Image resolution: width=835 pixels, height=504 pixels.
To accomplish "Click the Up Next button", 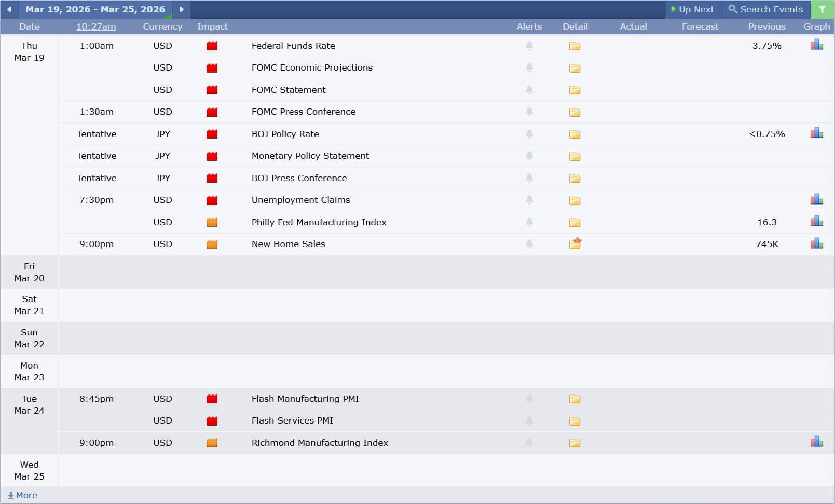I will (692, 9).
